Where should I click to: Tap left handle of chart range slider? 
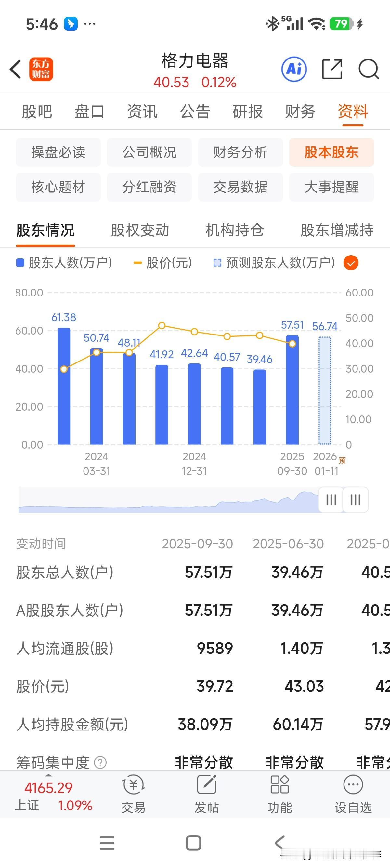pos(331,500)
